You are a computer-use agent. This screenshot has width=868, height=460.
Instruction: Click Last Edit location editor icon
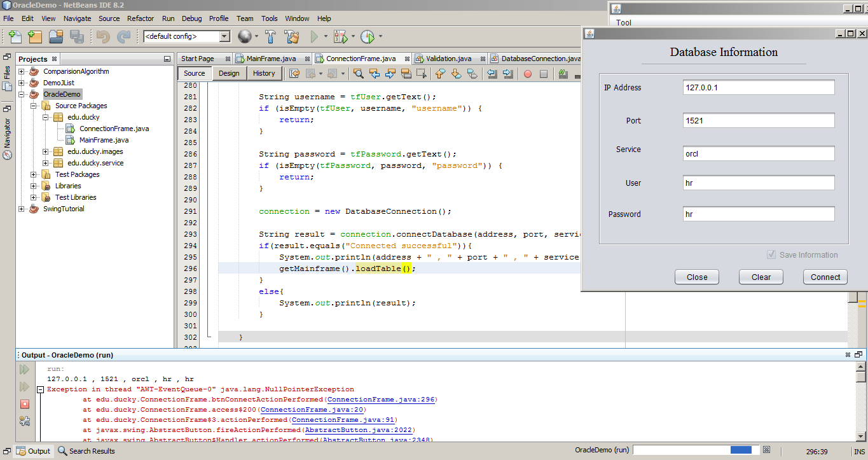(294, 74)
